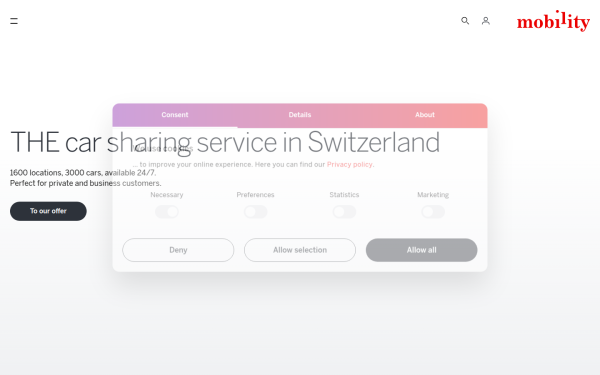Open the user account icon

tap(486, 21)
